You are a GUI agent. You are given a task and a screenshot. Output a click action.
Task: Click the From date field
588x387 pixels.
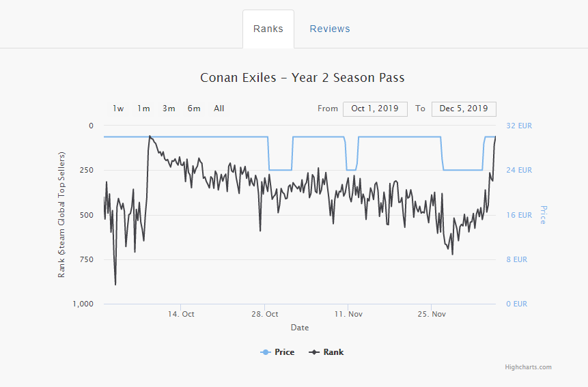(x=375, y=109)
